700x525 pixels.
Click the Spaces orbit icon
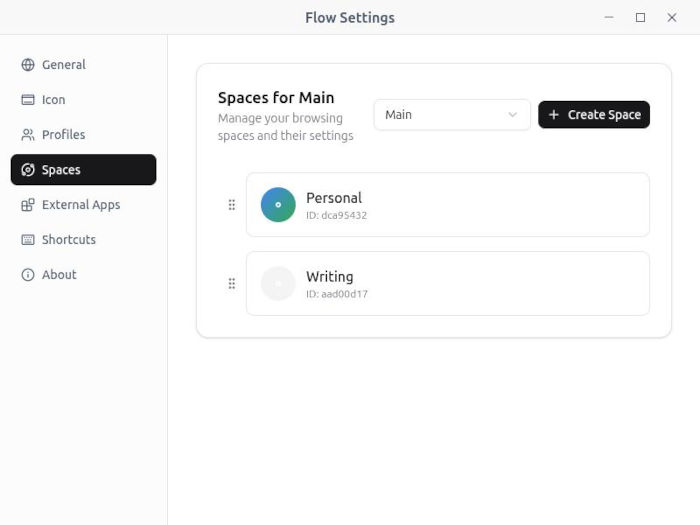[x=28, y=170]
